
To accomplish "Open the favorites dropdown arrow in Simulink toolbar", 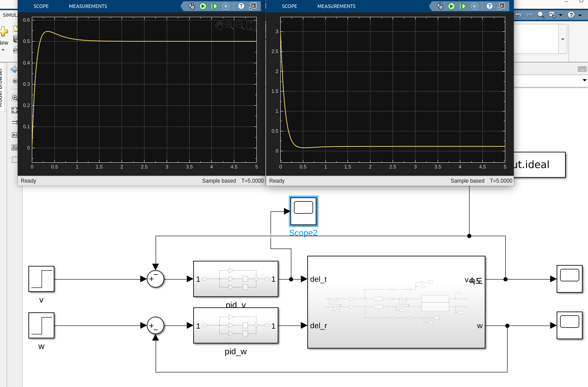I will pyautogui.click(x=561, y=15).
